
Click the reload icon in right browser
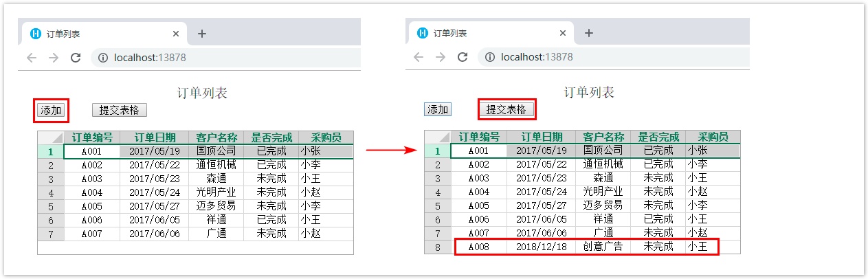(x=463, y=57)
